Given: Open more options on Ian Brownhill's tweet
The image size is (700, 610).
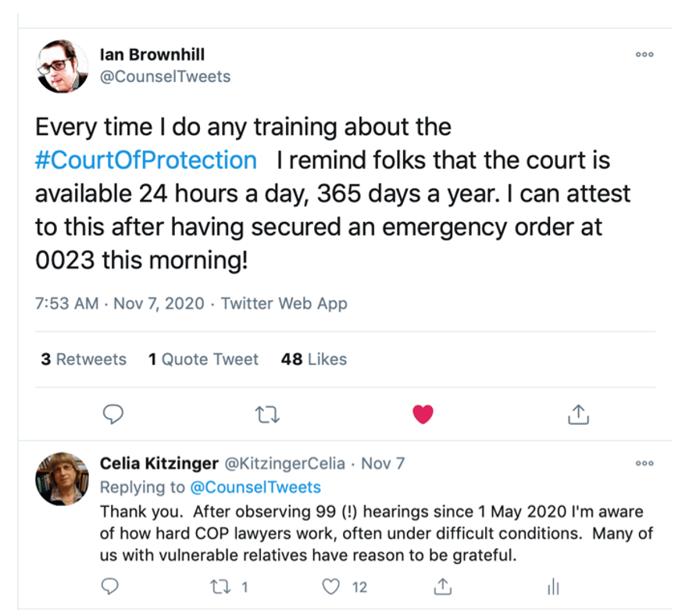Looking at the screenshot, I should pyautogui.click(x=644, y=55).
